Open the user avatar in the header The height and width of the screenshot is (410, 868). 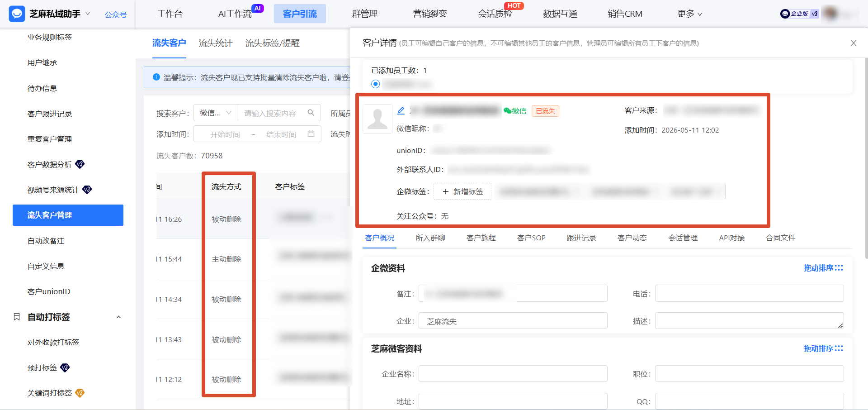[830, 14]
